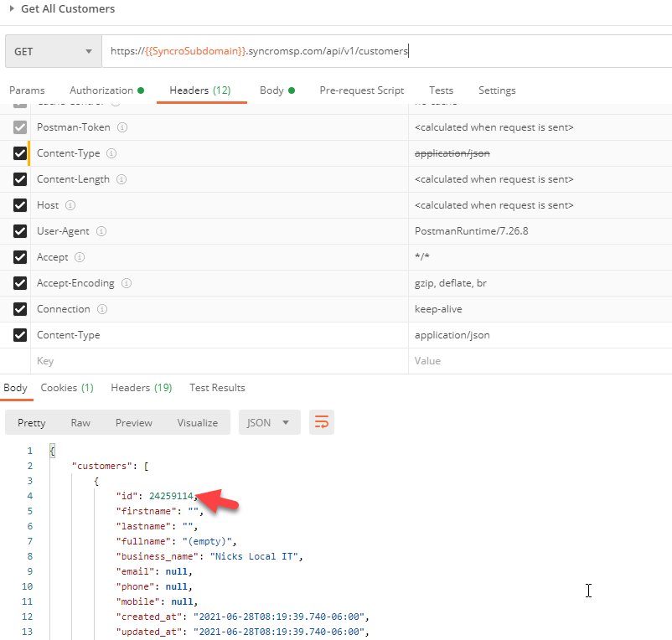Open the JSON format dropdown
The width and height of the screenshot is (672, 640).
click(269, 422)
